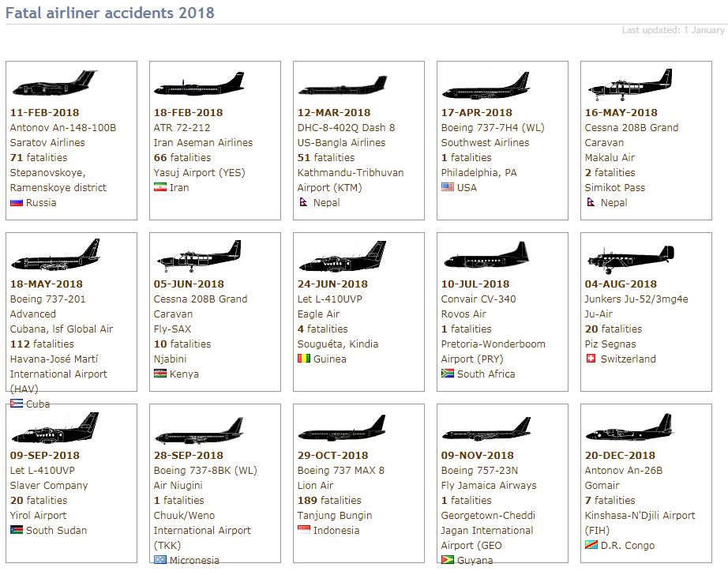Click the ATR 72-212 aircraft silhouette
Image resolution: width=728 pixels, height=575 pixels.
click(x=199, y=84)
